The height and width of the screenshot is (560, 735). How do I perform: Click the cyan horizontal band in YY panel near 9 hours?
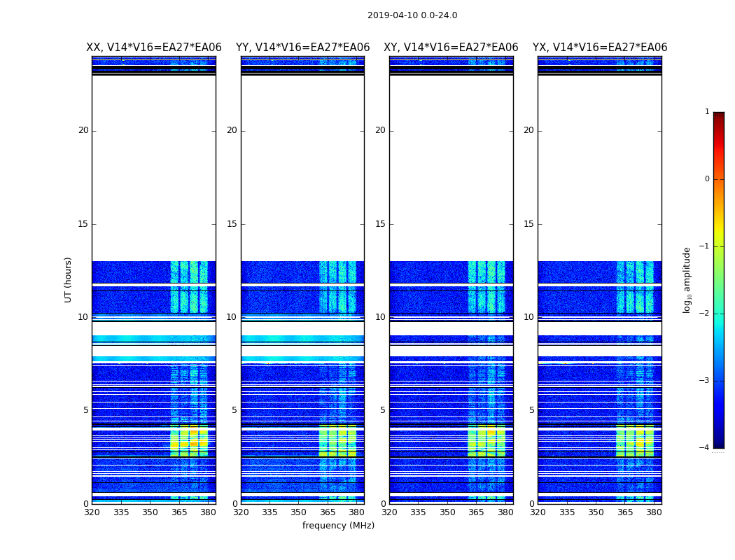pyautogui.click(x=303, y=338)
